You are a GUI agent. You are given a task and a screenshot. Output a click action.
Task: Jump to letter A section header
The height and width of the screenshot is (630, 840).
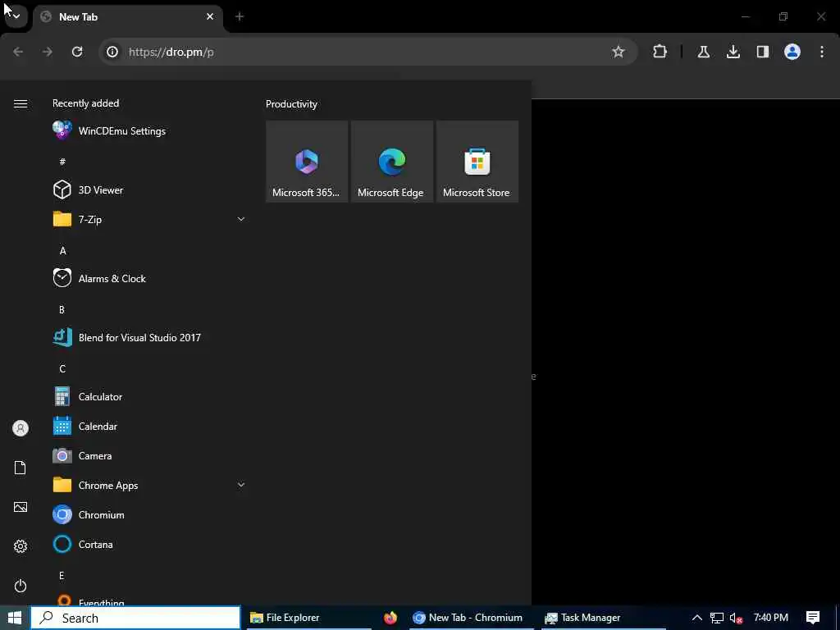coord(62,250)
